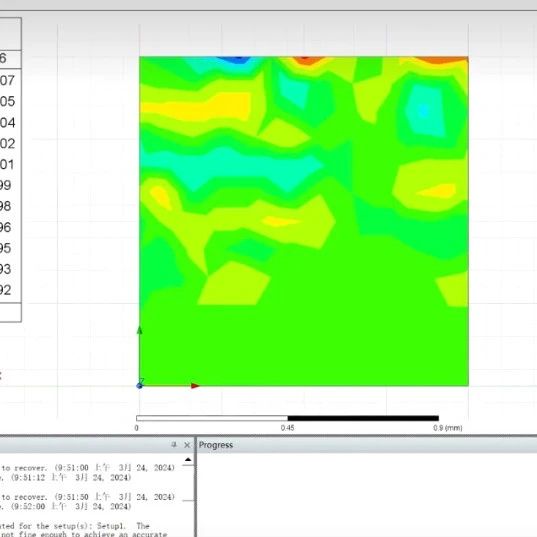Select the legend value ending in '05'
Image resolution: width=537 pixels, height=537 pixels.
pyautogui.click(x=8, y=101)
